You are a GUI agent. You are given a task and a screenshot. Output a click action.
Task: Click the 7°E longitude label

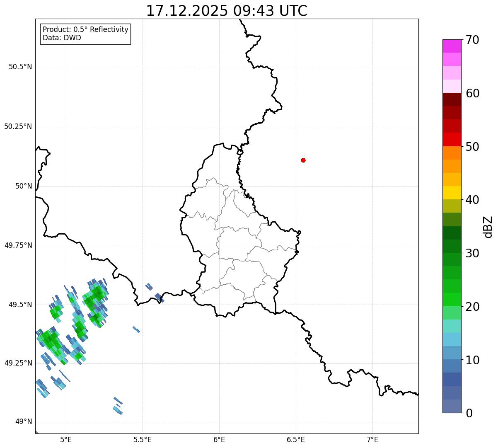(372, 439)
